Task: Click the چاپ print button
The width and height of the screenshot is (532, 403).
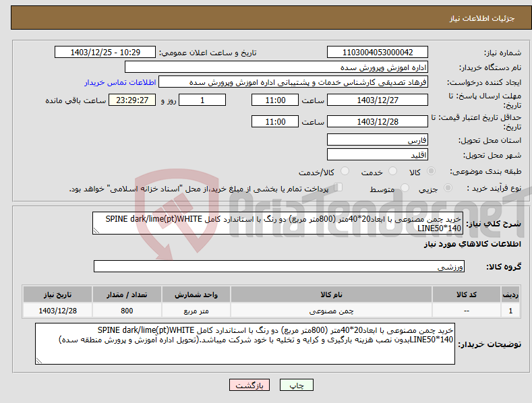Action: coord(297,385)
